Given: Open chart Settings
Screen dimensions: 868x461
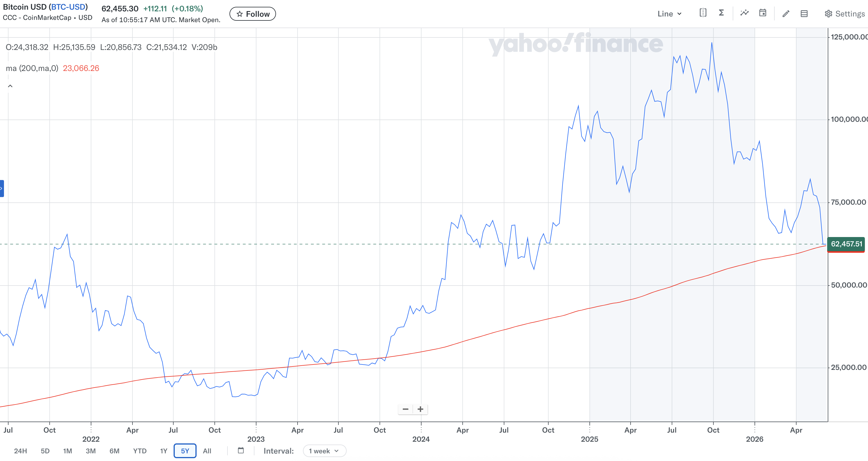Looking at the screenshot, I should pos(844,14).
